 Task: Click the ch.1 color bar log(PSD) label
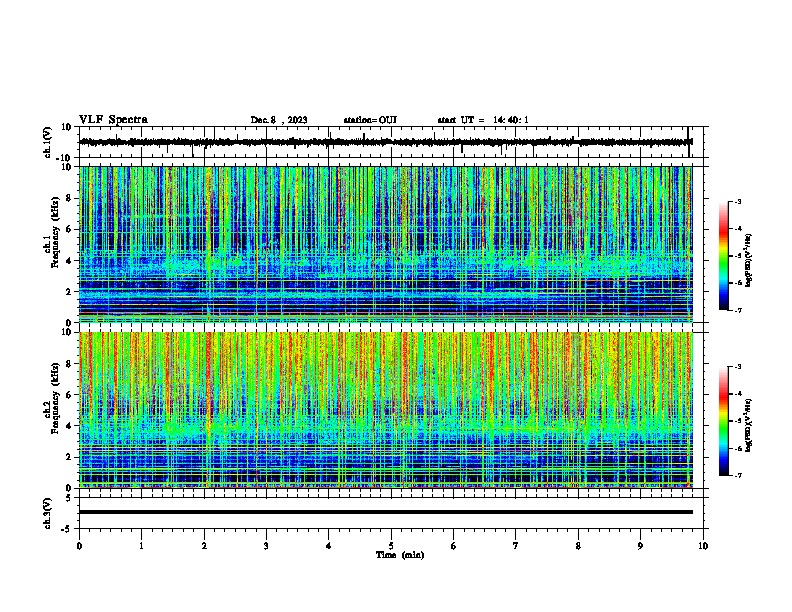(749, 260)
